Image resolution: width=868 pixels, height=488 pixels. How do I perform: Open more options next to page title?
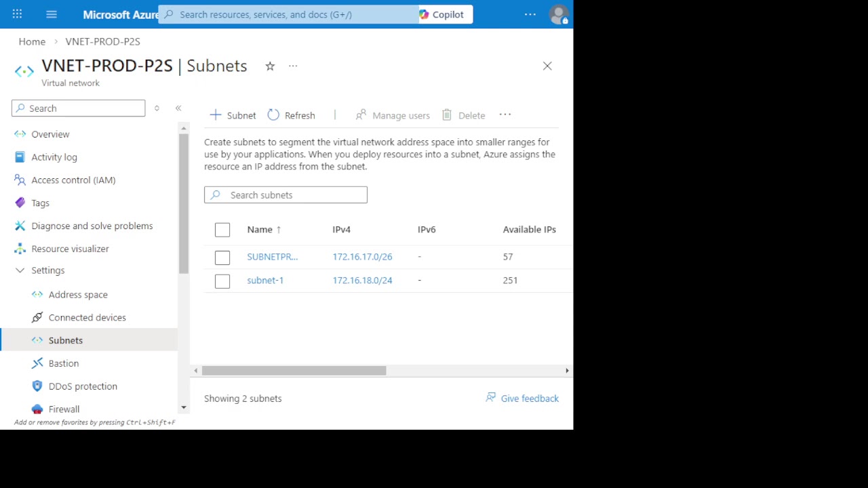click(x=293, y=66)
